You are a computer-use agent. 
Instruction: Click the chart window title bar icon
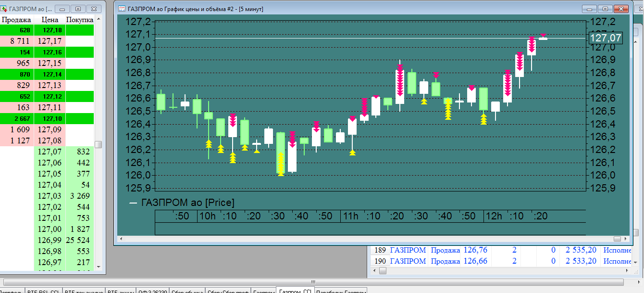click(122, 9)
